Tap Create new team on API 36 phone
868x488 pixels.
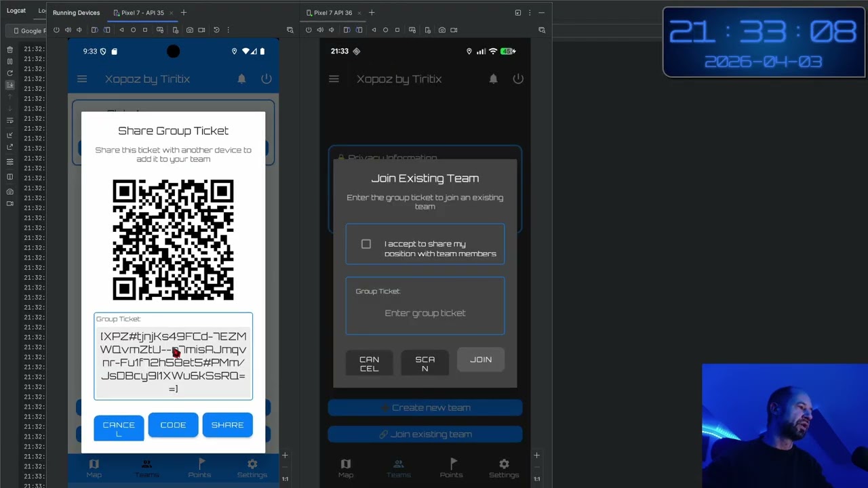pyautogui.click(x=425, y=408)
